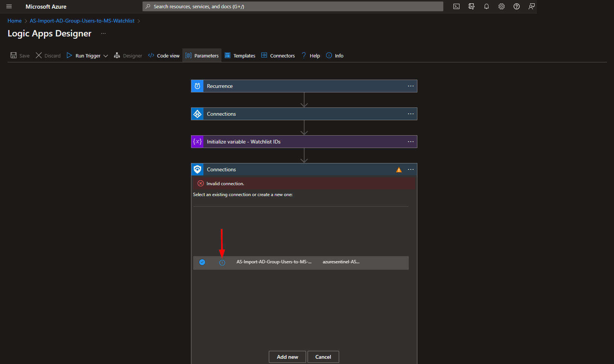Open Info in the designer toolbar
Viewport: 614px width, 364px height.
coord(335,56)
